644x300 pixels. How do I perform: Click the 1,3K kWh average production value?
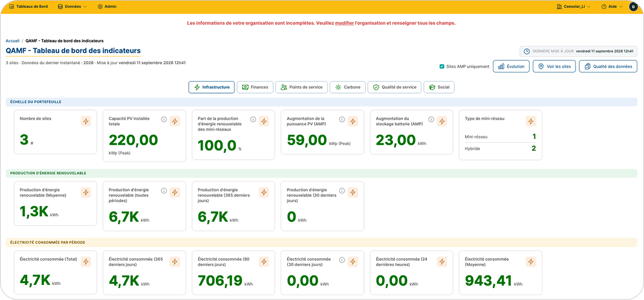[34, 212]
